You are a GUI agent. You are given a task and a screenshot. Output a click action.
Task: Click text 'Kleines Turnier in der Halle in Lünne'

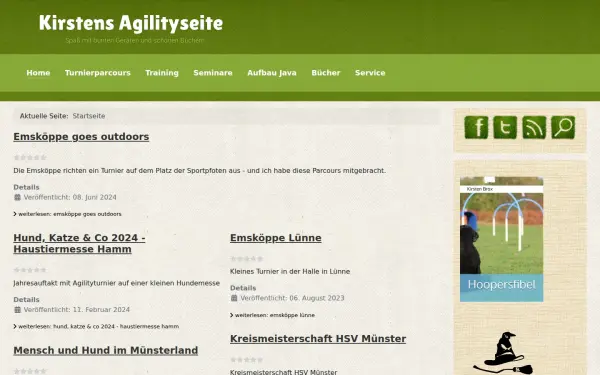290,271
